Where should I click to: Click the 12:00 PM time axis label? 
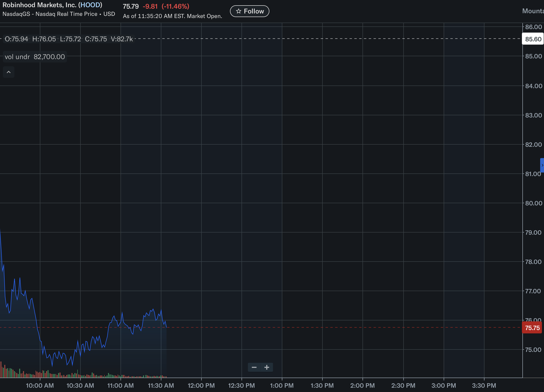pyautogui.click(x=201, y=386)
